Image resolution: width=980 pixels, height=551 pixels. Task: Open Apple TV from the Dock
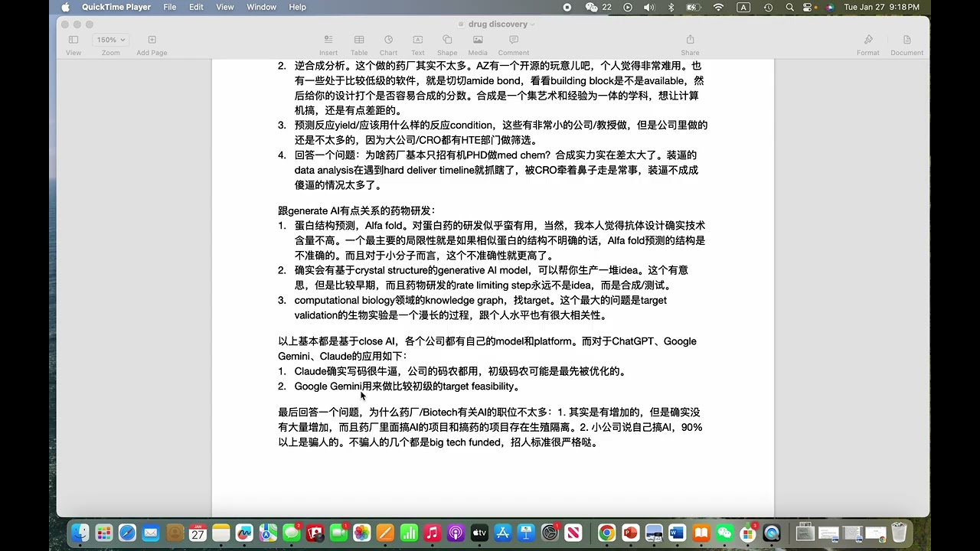(x=479, y=533)
